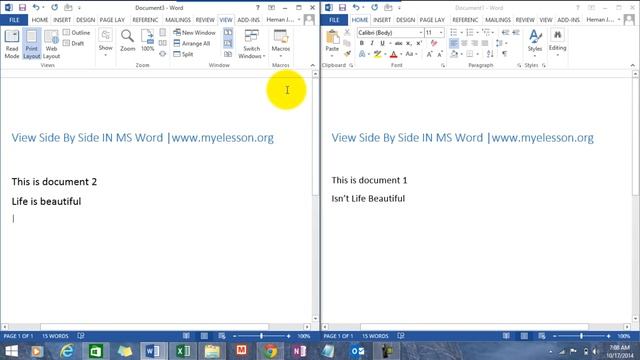Screen dimensions: 640x360
Task: Toggle Bold formatting in Document1
Action: pos(361,43)
